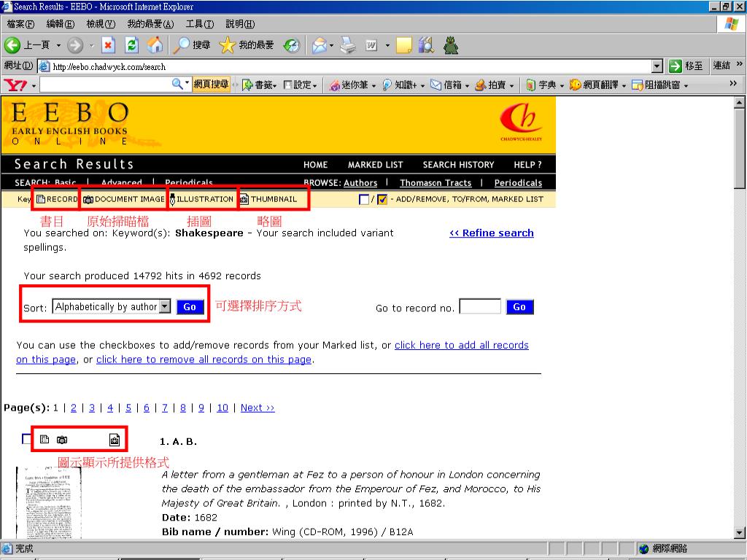Screen dimensions: 747x560
Task: Click the green figure Messenger icon
Action: [x=451, y=45]
